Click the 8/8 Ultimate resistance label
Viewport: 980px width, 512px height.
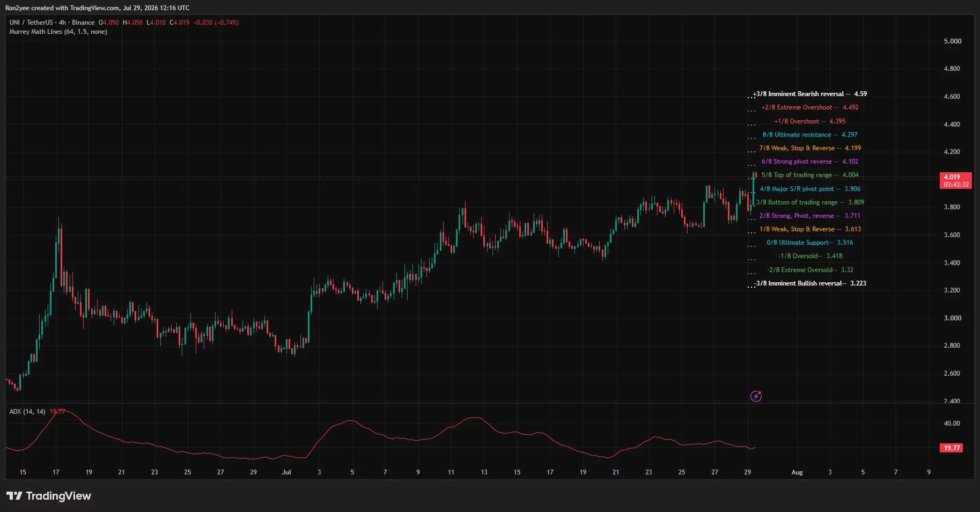pos(810,135)
